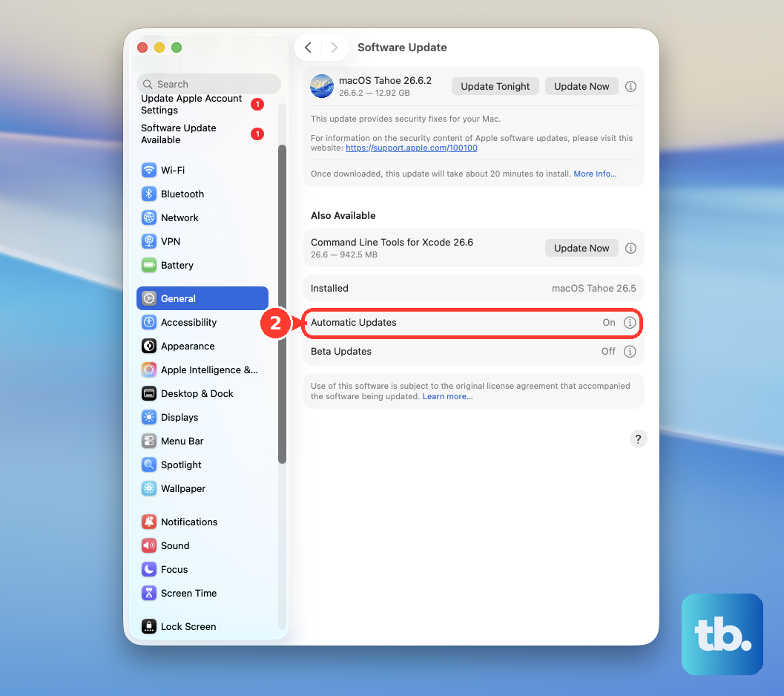Click Update Tonight button
784x696 pixels.
495,86
